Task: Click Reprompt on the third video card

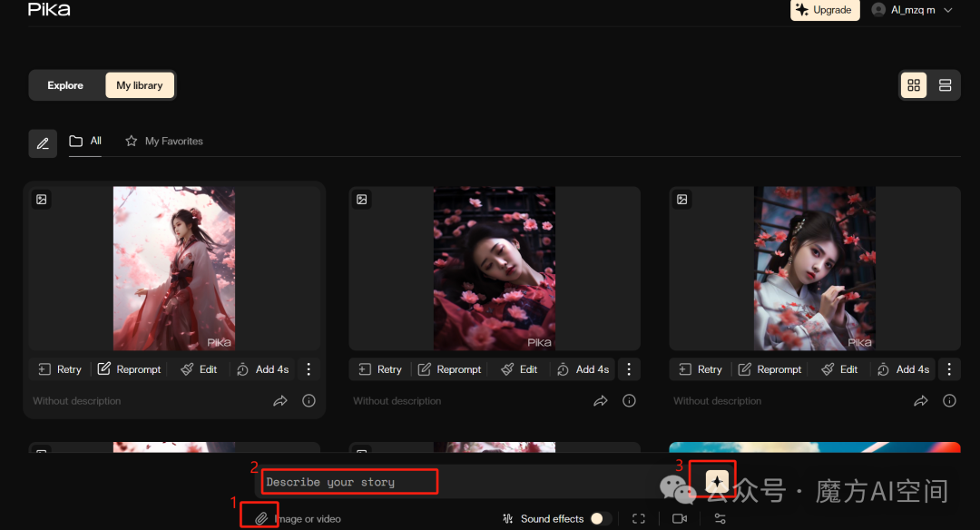Action: click(x=770, y=369)
